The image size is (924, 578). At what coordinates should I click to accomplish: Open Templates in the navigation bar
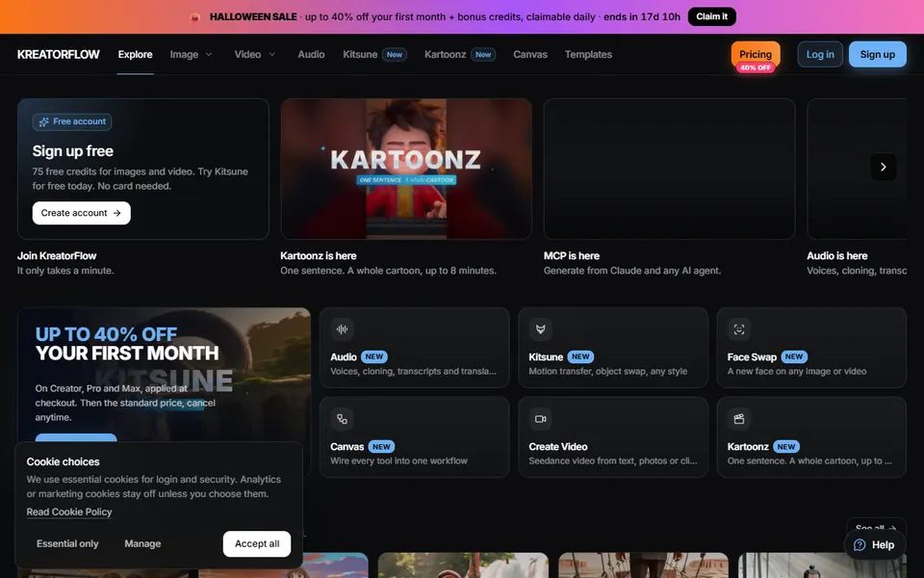[x=588, y=54]
